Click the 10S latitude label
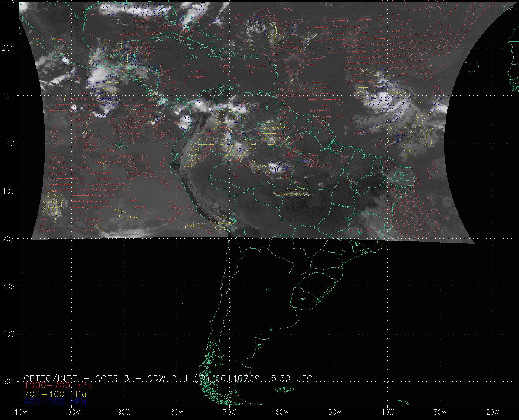The height and width of the screenshot is (420, 519). point(8,191)
